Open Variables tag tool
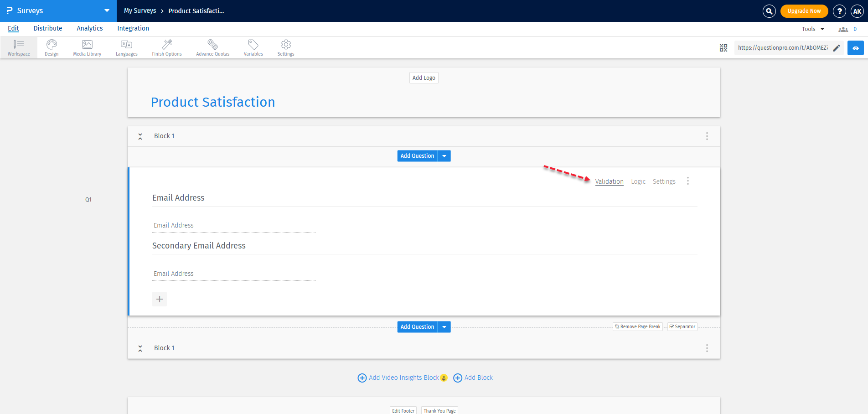The width and height of the screenshot is (868, 414). coord(253,47)
